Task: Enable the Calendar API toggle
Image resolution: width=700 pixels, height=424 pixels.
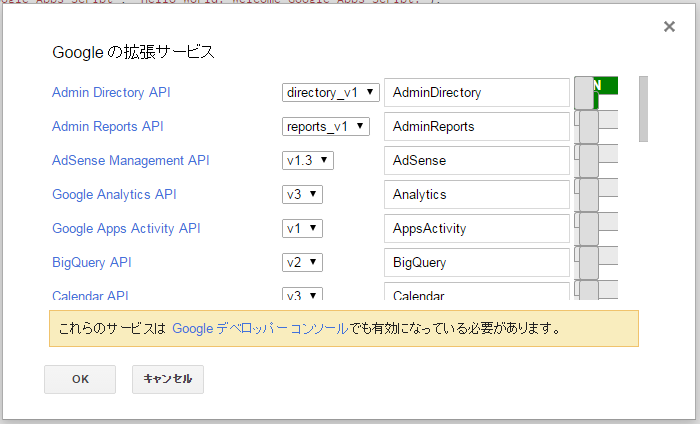Action: pos(596,290)
